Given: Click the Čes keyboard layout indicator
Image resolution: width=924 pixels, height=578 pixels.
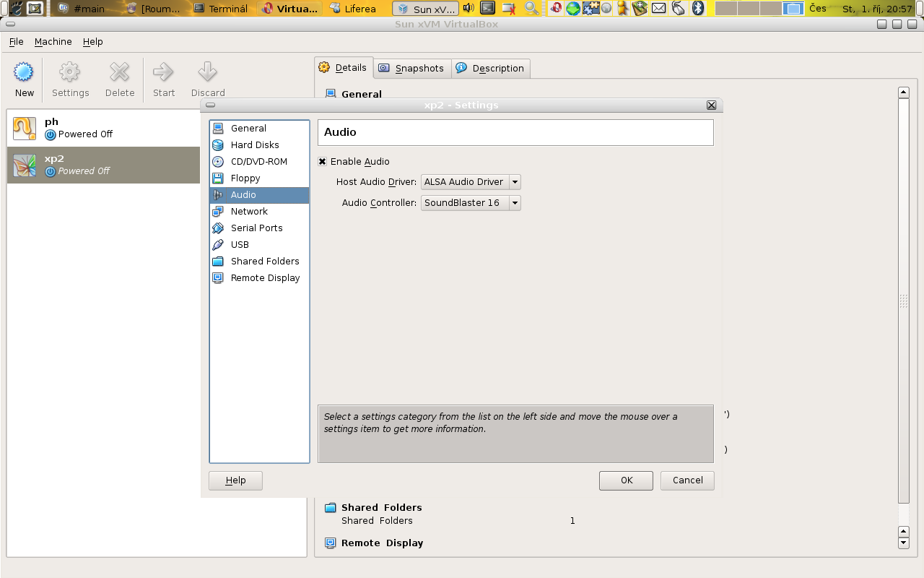Looking at the screenshot, I should point(818,9).
